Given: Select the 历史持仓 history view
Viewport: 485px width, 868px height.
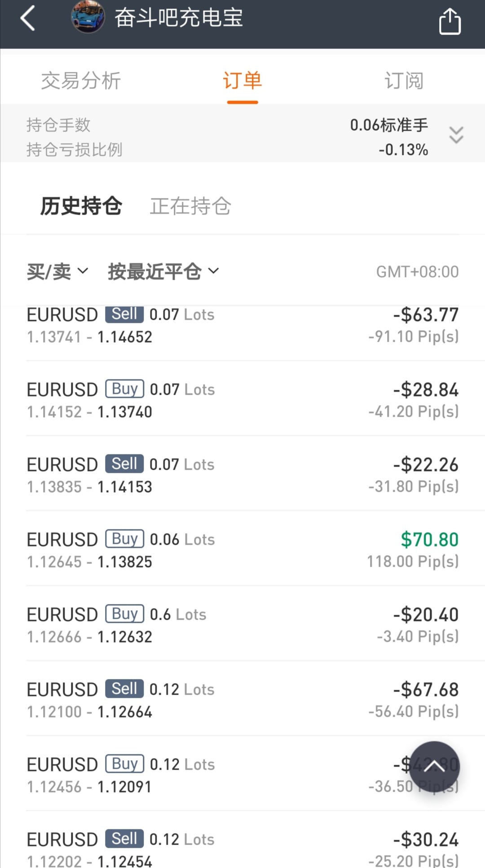Looking at the screenshot, I should click(x=81, y=206).
